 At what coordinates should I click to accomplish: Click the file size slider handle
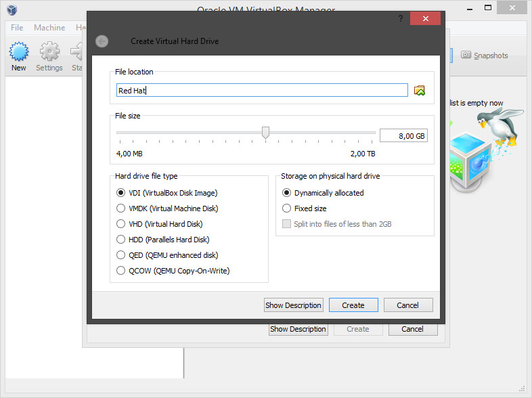(x=265, y=133)
